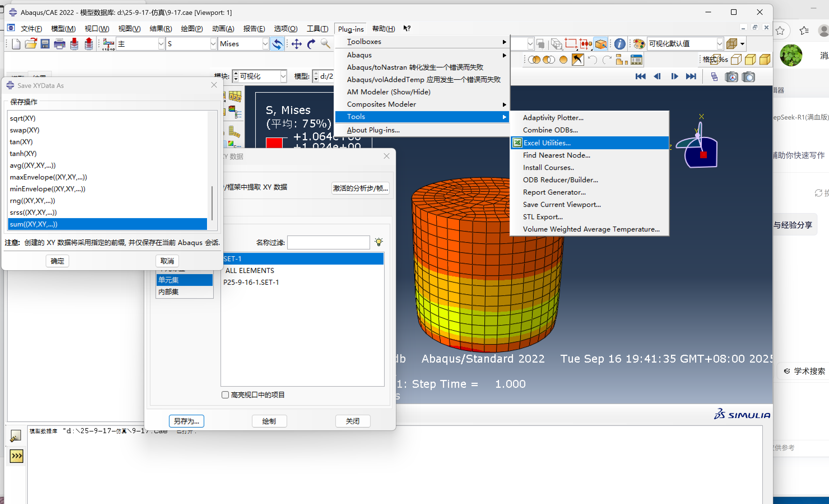829x504 pixels.
Task: Expand the render cube dropdown arrow
Action: 742,44
